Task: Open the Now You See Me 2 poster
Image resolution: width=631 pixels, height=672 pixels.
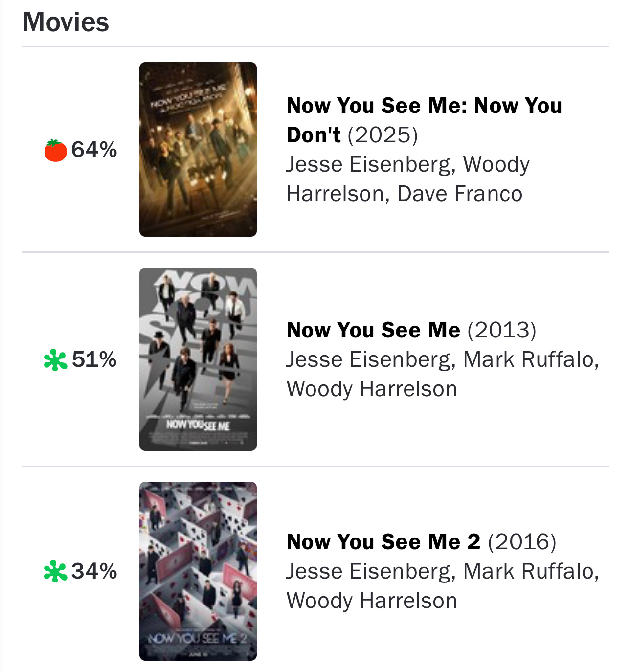Action: (198, 571)
